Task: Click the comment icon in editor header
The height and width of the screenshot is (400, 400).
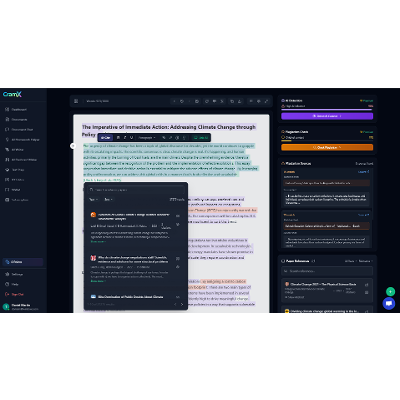Action: [214, 101]
